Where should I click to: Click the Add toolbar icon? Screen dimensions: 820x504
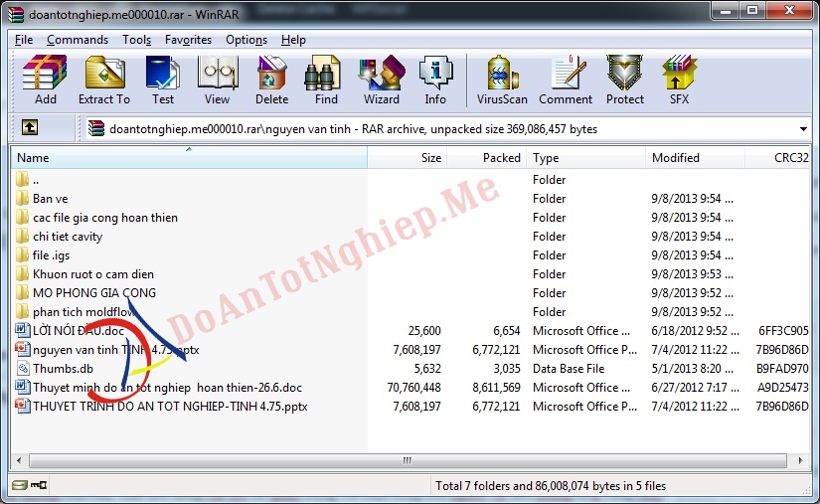[x=45, y=80]
